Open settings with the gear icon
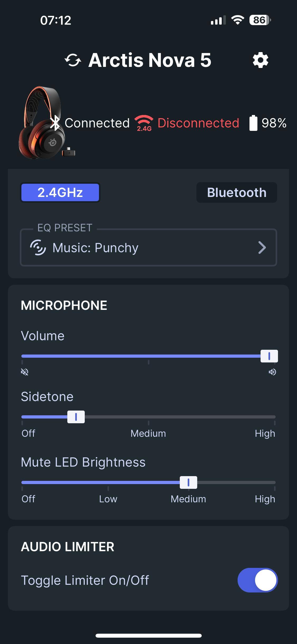Viewport: 297px width, 644px height. point(260,60)
